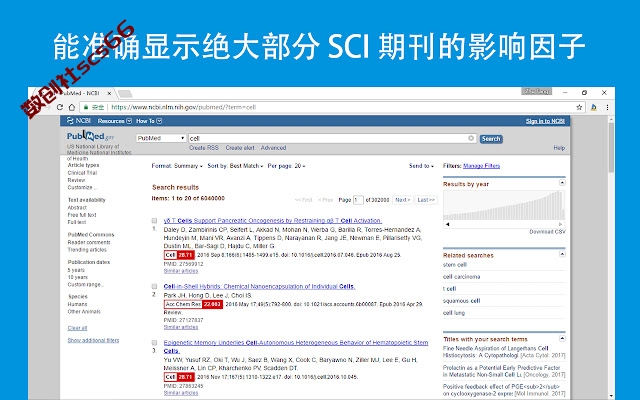Open the Send to dropdown
The width and height of the screenshot is (640, 400).
pos(421,166)
